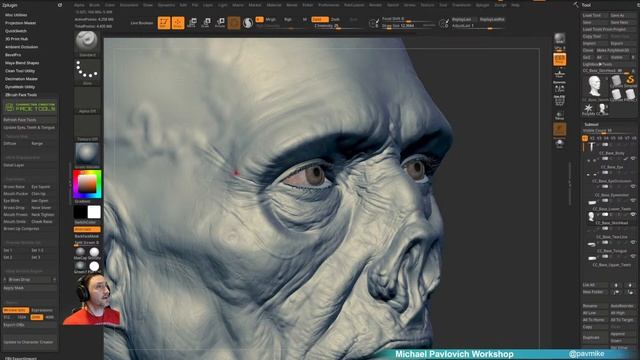Expand 3D Print Hub plugin
Viewport: 640px width, 360px height.
(x=16, y=39)
